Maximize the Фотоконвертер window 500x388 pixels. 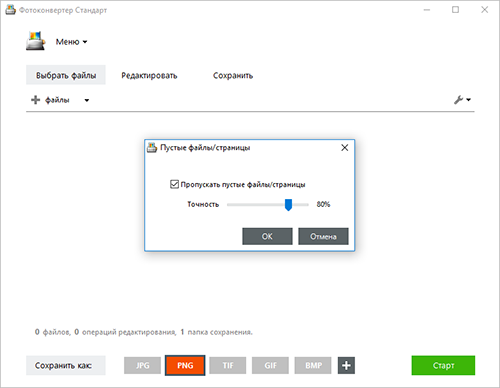tap(455, 10)
